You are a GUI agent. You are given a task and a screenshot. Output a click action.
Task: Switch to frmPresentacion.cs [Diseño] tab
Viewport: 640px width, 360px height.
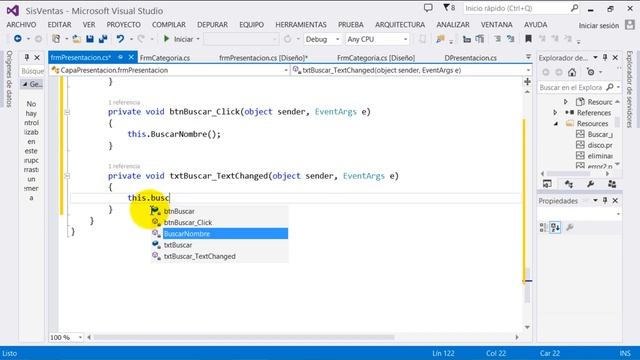pos(264,58)
